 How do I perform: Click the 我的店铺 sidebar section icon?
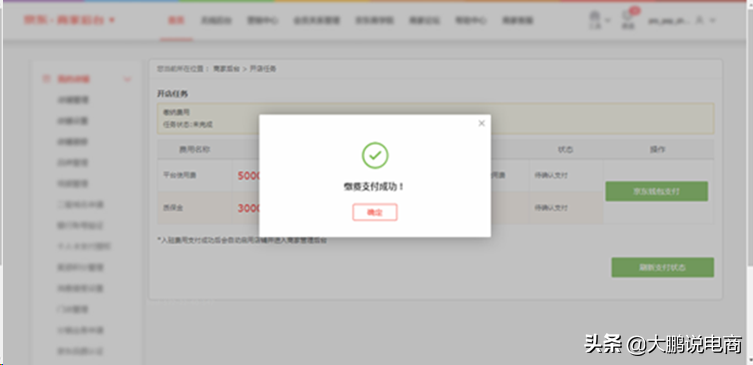coord(47,79)
